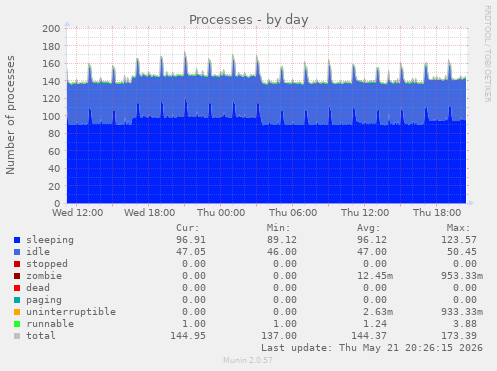
Task: Click runnable maximum value 3.88
Action: [465, 324]
